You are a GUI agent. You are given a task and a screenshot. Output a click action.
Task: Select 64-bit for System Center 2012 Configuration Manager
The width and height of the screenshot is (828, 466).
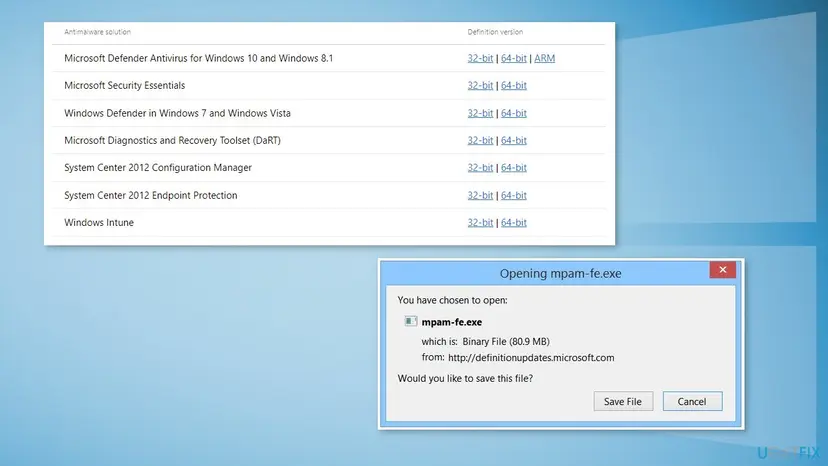(514, 167)
